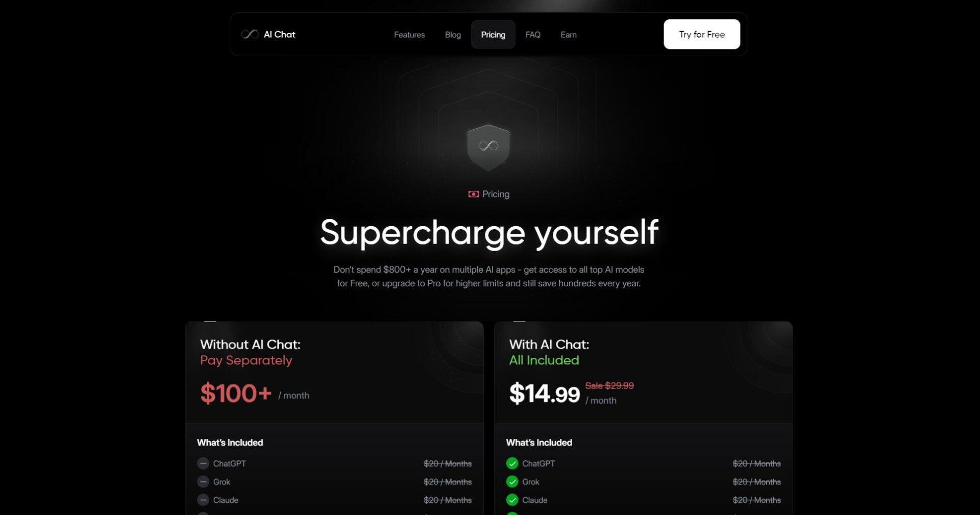Click the green checkmark next to ChatGPT
Screen dimensions: 980x515
pos(512,463)
